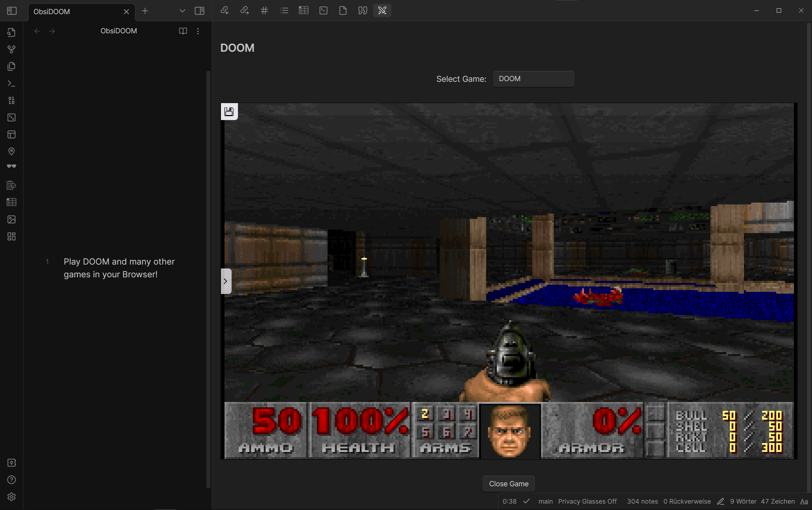The width and height of the screenshot is (812, 510).
Task: Open the map pin location icon
Action: [11, 152]
